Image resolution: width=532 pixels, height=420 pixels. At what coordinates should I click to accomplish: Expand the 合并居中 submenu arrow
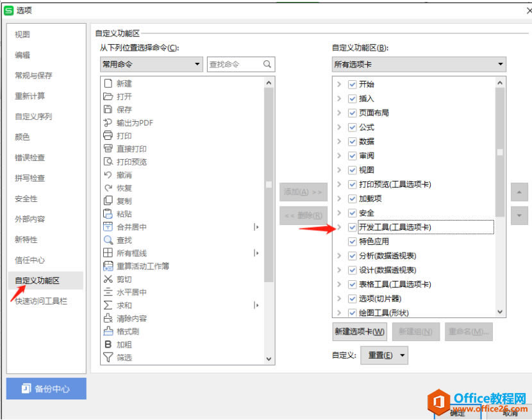click(x=256, y=227)
